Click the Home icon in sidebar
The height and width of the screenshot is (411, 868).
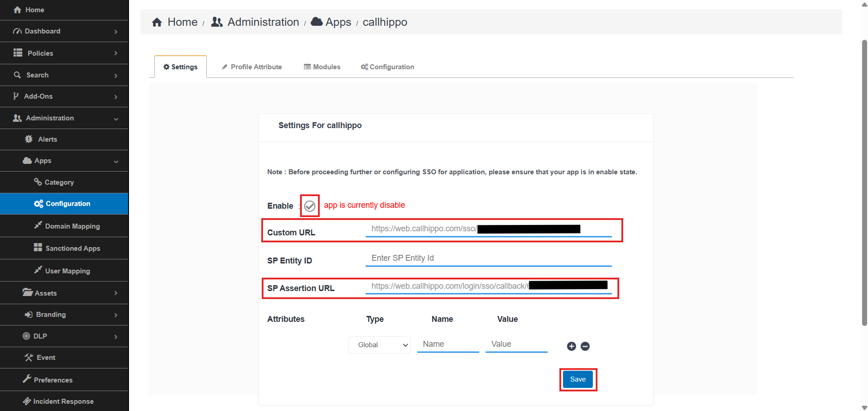(17, 10)
